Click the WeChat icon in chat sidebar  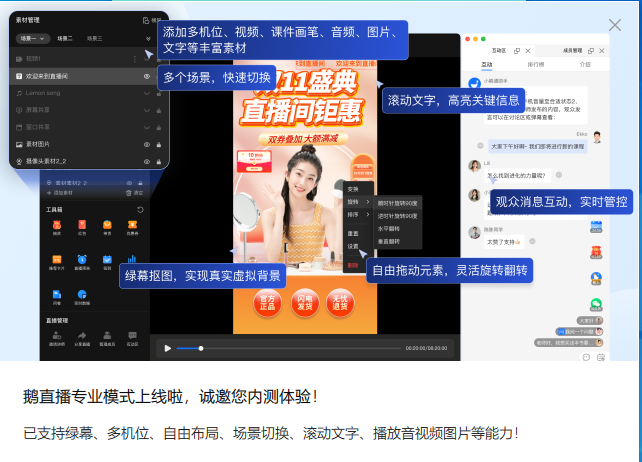[597, 304]
